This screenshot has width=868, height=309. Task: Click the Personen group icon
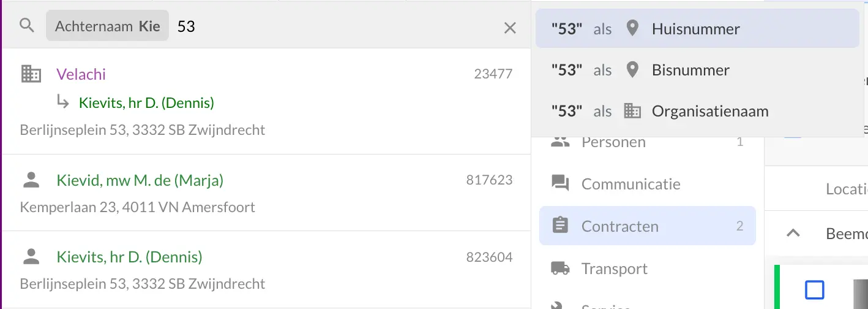tap(559, 142)
